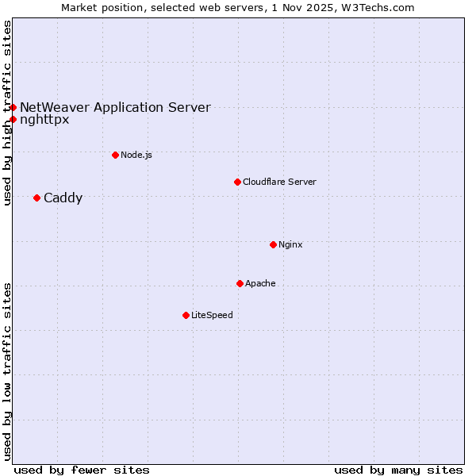The width and height of the screenshot is (476, 476).
Task: Select the Node.js red marker
Action: click(x=115, y=155)
